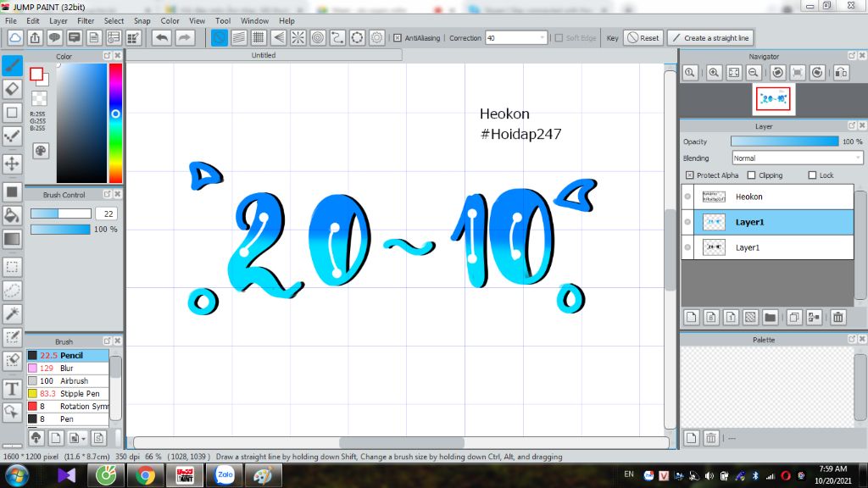The width and height of the screenshot is (868, 488).
Task: Select the Select Eraser tool
Action: click(12, 361)
